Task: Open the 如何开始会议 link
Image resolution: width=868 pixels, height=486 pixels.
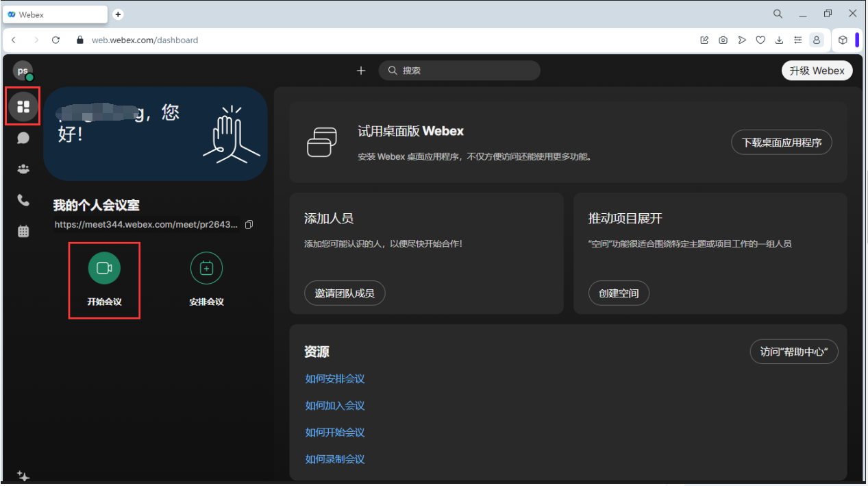Action: coord(335,433)
